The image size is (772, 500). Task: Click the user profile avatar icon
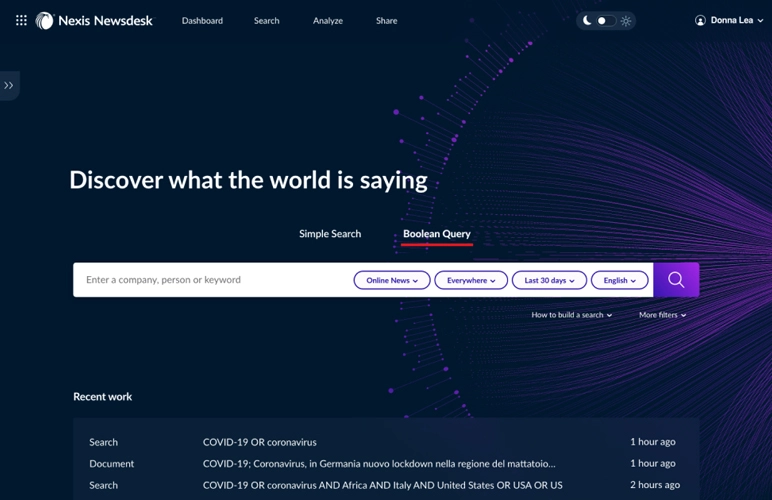[700, 20]
